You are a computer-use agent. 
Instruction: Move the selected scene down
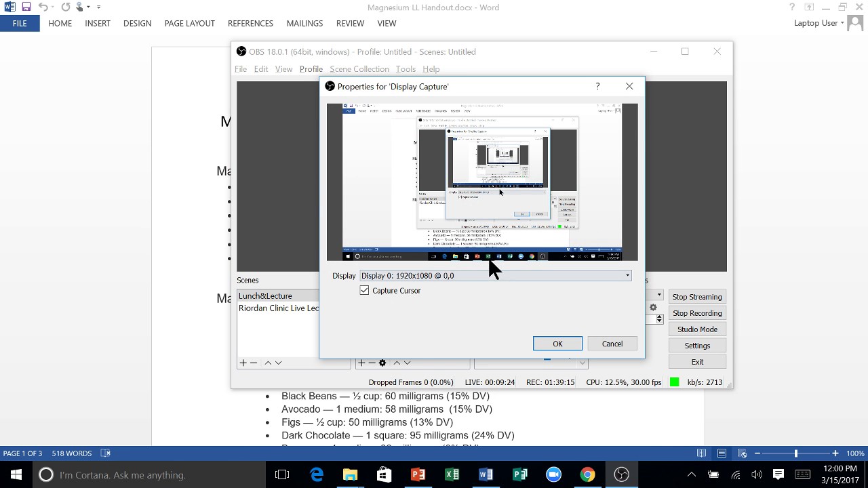tap(278, 363)
